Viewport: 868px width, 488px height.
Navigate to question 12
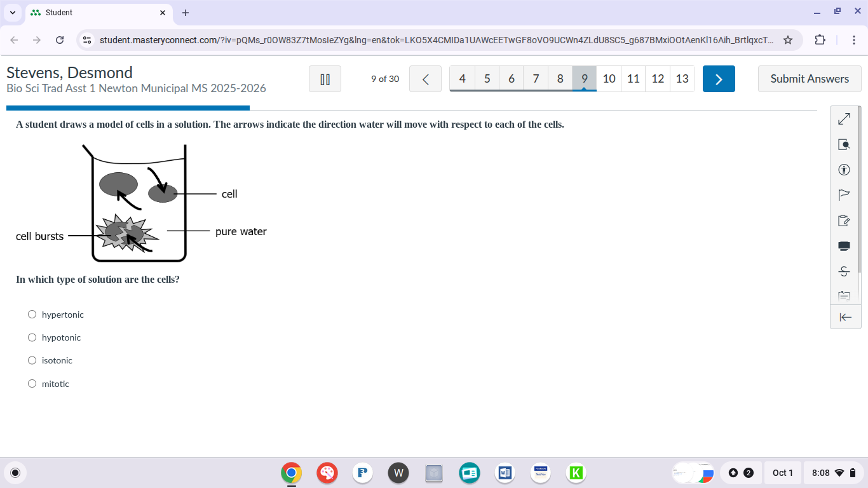(658, 79)
